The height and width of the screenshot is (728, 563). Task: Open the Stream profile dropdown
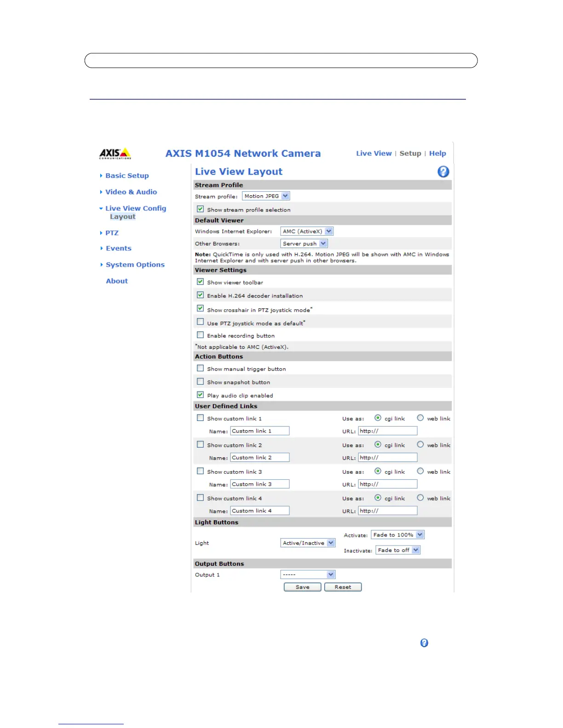[x=266, y=196]
